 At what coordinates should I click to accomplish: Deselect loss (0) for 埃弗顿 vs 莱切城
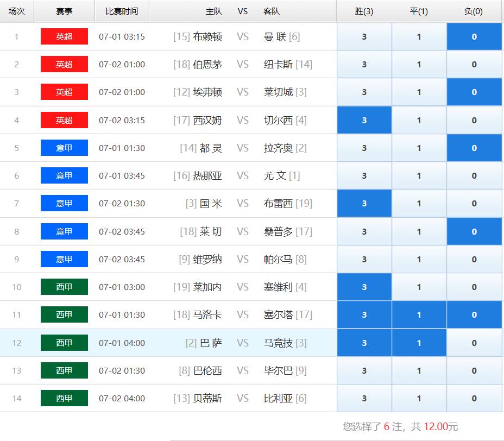coord(474,92)
